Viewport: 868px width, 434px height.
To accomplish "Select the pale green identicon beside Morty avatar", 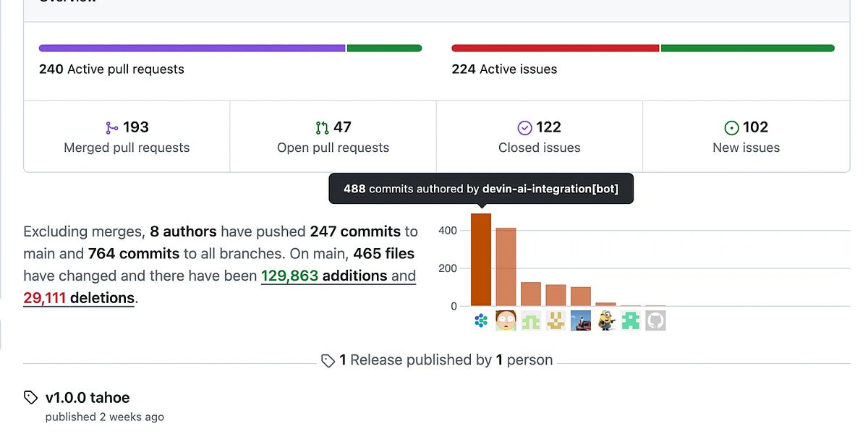I will click(531, 320).
